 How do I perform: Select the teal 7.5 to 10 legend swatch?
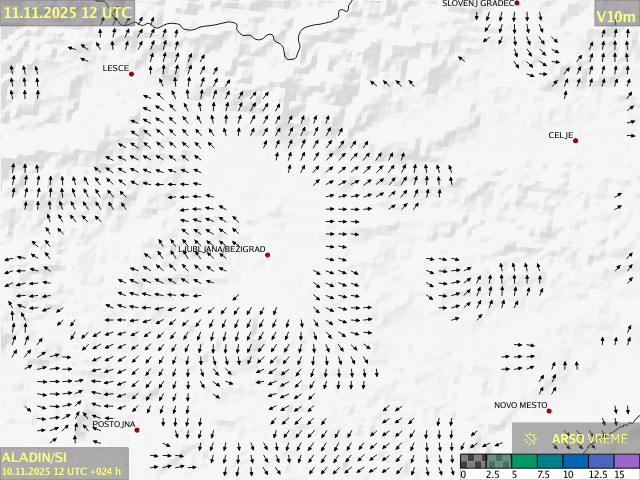coord(549,461)
